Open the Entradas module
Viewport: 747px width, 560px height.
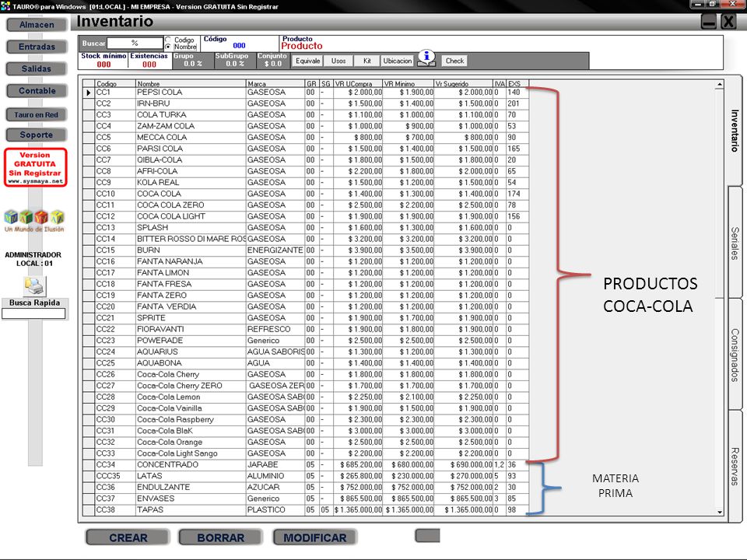point(37,47)
